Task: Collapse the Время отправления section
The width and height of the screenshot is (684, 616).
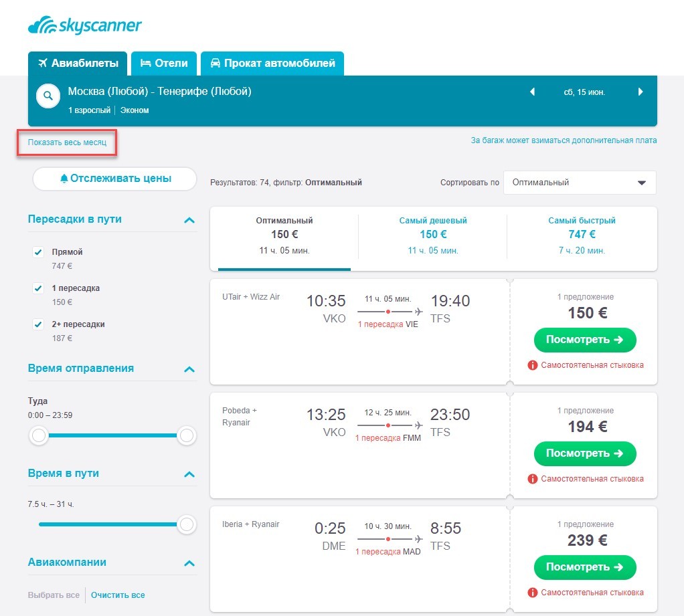Action: point(189,369)
